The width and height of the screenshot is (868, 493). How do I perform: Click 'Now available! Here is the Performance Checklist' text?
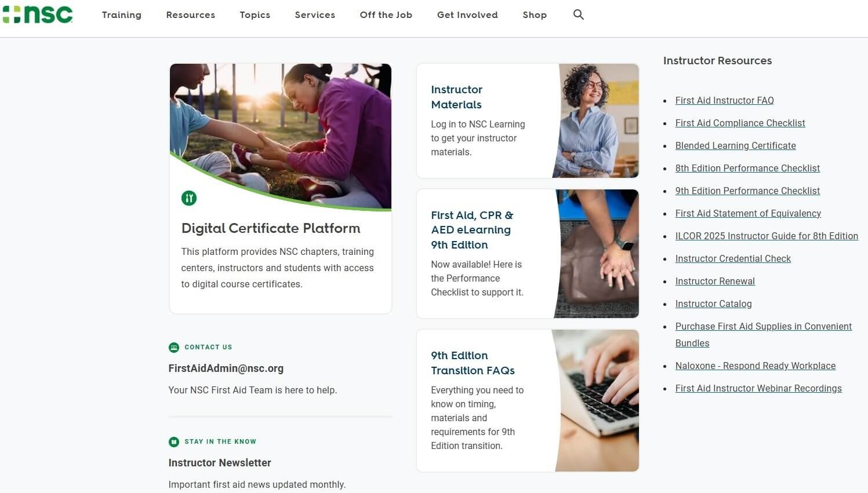pos(477,278)
